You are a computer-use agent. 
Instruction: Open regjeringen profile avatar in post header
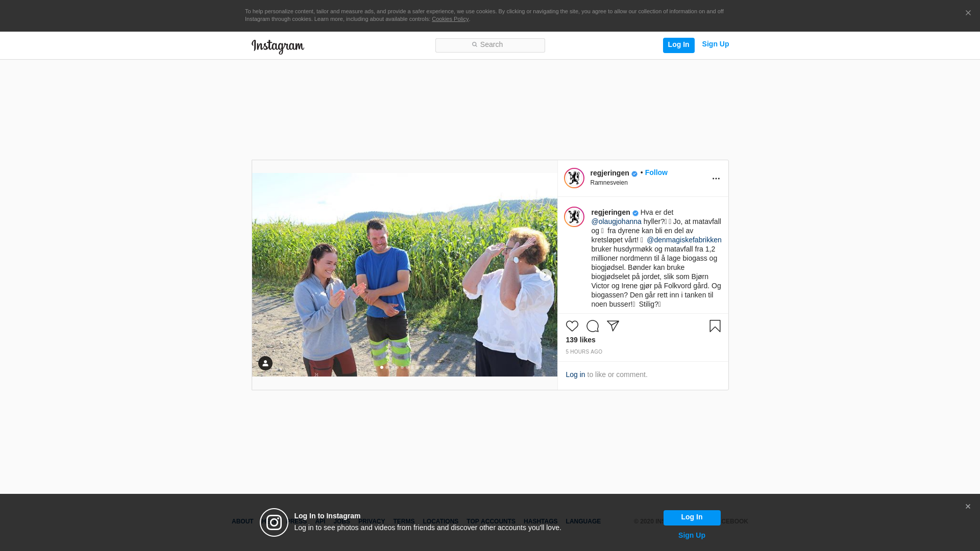(574, 178)
